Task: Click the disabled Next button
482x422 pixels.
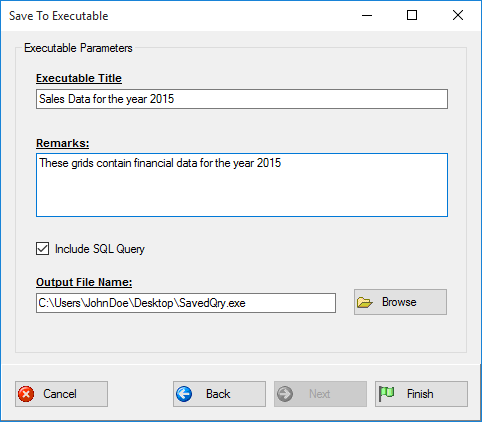Action: [x=320, y=394]
